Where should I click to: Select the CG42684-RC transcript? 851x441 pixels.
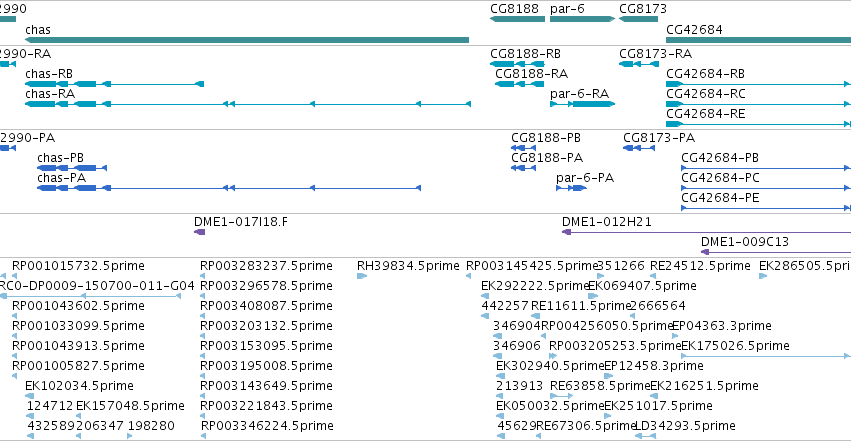[x=758, y=104]
